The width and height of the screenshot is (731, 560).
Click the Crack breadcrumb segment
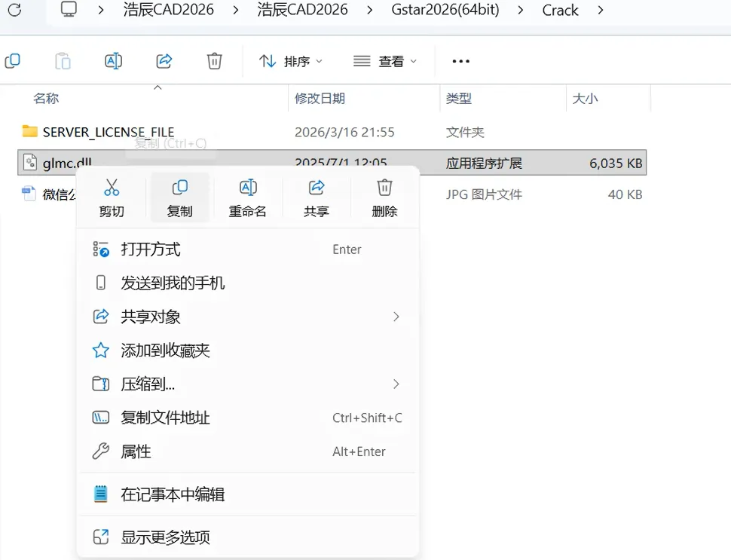pos(560,10)
